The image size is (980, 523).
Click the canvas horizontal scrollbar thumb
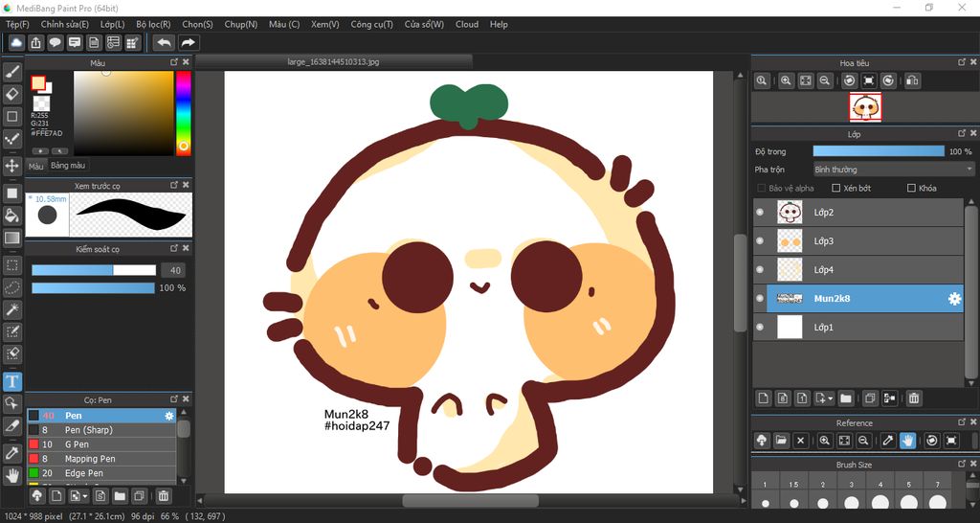click(470, 500)
